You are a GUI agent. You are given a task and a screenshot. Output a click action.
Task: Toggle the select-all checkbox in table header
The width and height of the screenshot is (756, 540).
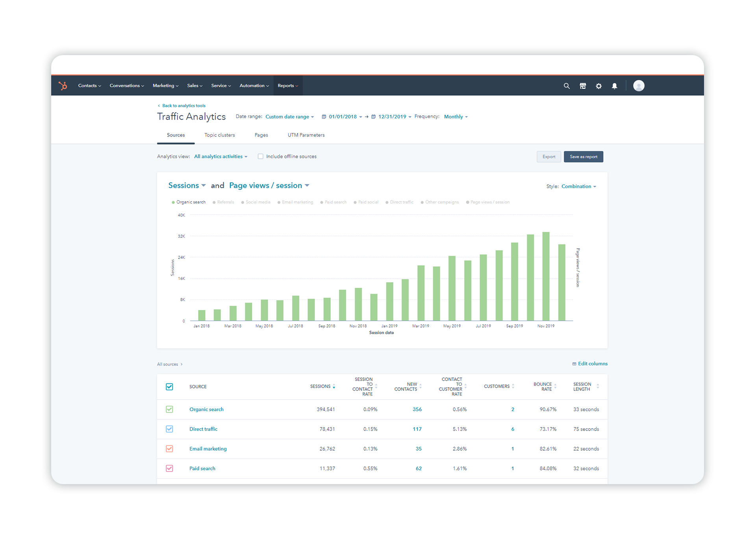click(x=169, y=387)
